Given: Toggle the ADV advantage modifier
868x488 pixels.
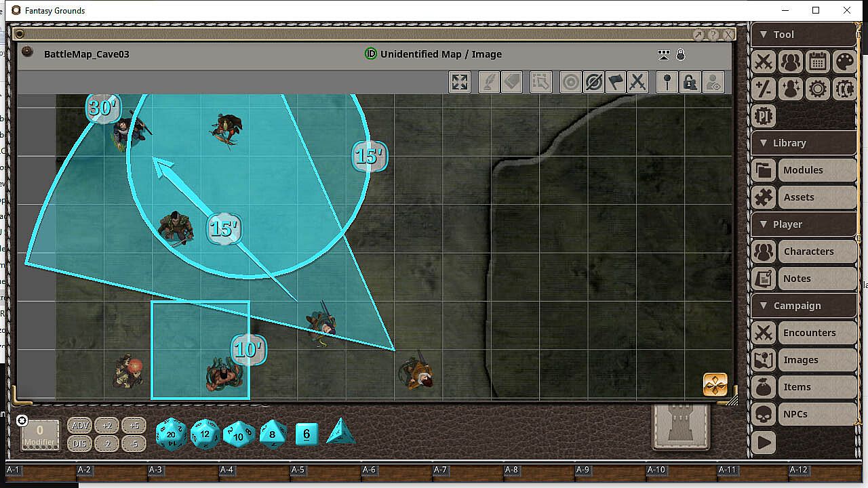Looking at the screenshot, I should tap(80, 426).
